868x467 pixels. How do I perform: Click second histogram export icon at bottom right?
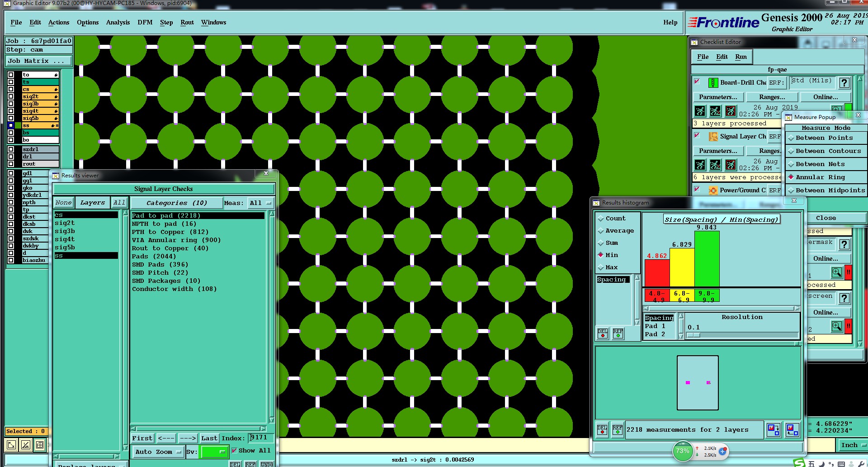(792, 430)
